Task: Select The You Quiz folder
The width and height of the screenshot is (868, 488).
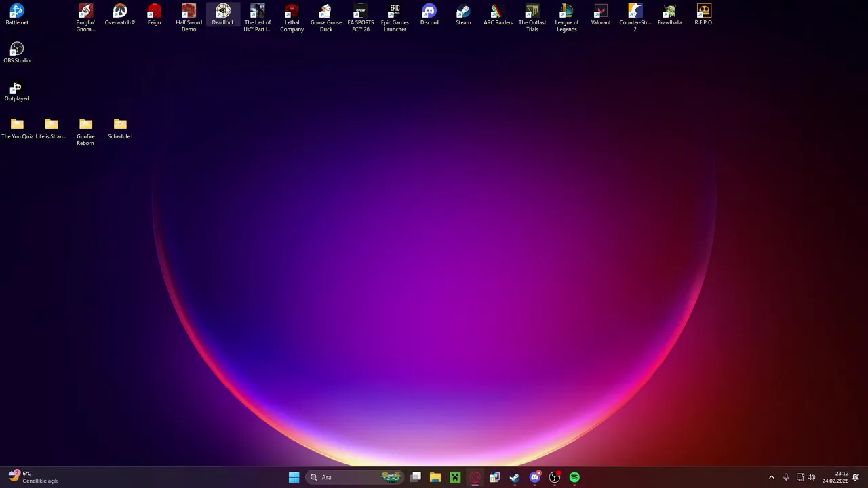Action: tap(17, 129)
